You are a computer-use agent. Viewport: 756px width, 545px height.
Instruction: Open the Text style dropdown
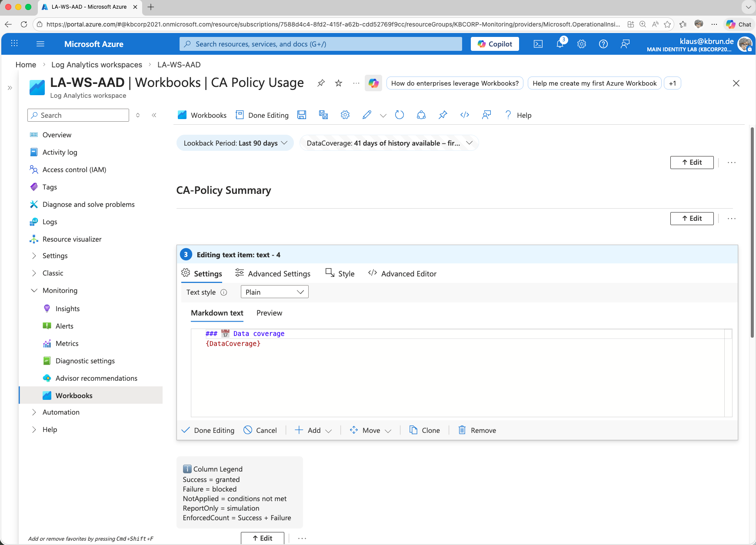[274, 292]
